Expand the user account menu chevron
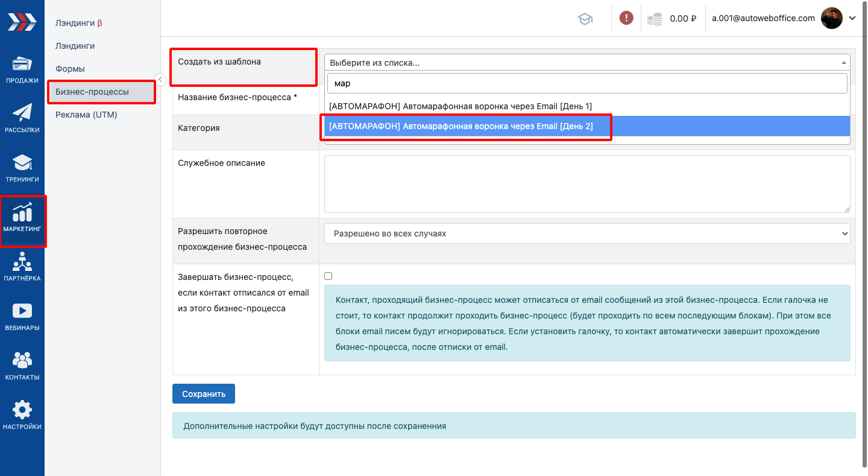Image resolution: width=868 pixels, height=476 pixels. pos(852,18)
